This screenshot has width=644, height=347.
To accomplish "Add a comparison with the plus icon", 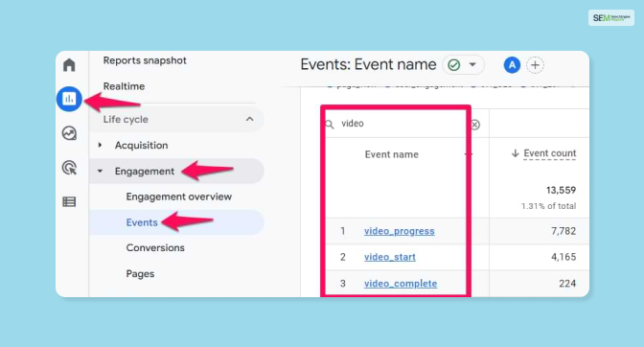I will pos(535,65).
